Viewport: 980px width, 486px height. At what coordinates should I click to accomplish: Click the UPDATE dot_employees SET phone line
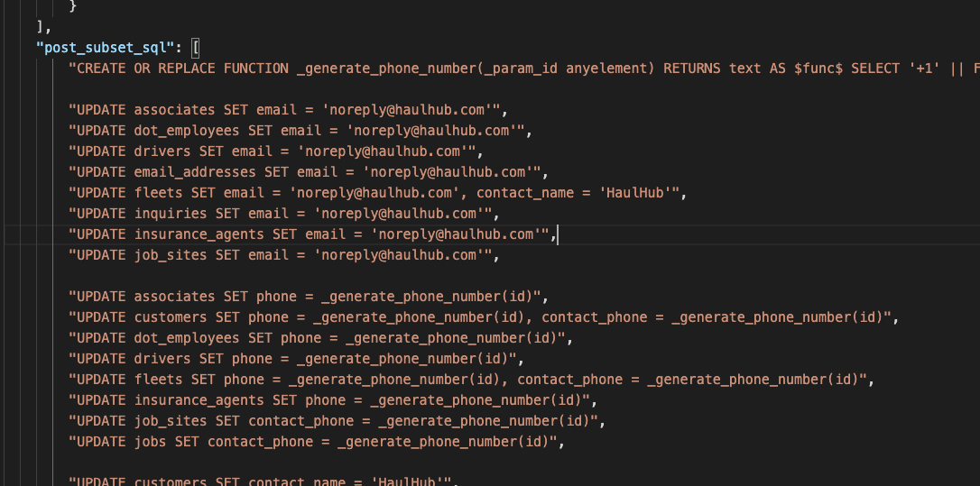click(317, 338)
